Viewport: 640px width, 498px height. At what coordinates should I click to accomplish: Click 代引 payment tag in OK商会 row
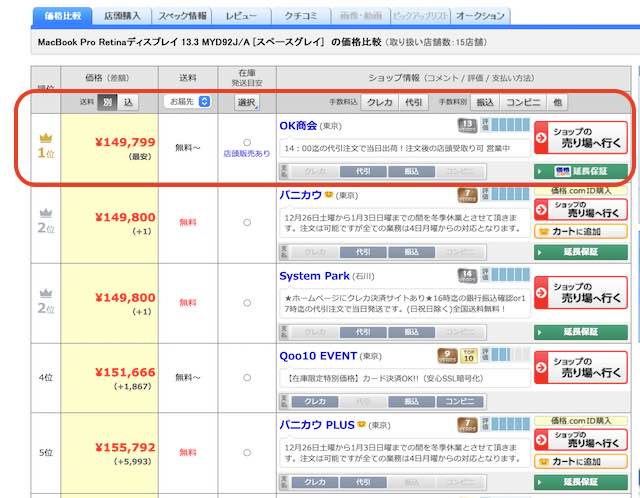363,171
